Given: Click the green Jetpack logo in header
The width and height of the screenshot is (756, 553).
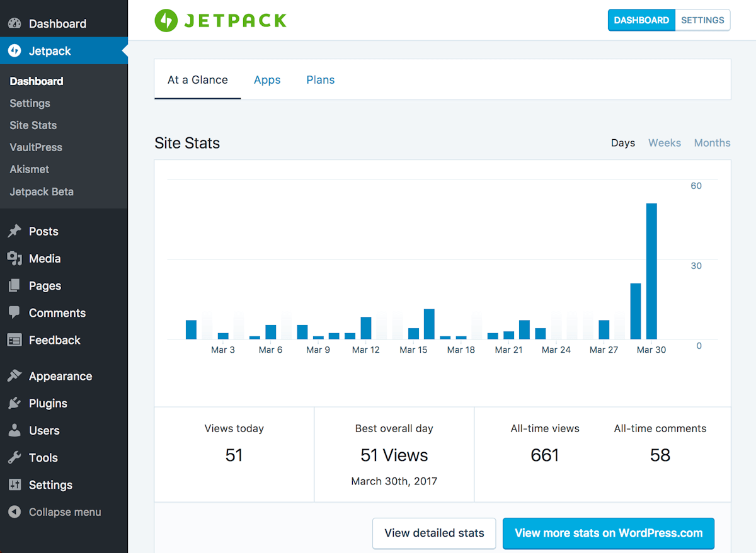Looking at the screenshot, I should coord(220,20).
